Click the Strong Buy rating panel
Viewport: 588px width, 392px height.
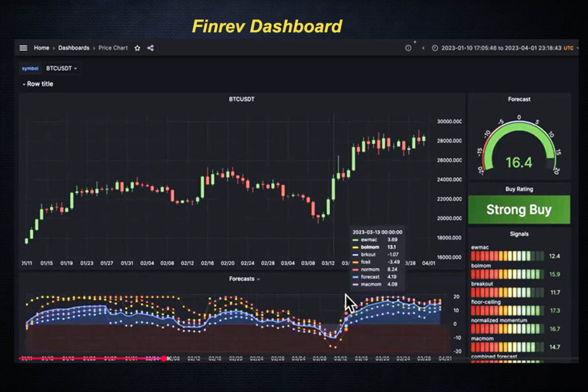tap(519, 209)
